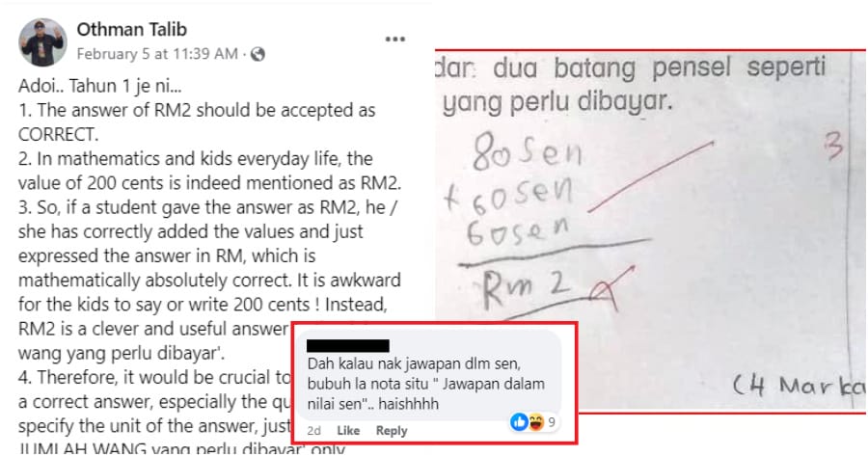Click Othman Talib's profile picture
The height and width of the screenshot is (456, 868).
(42, 42)
